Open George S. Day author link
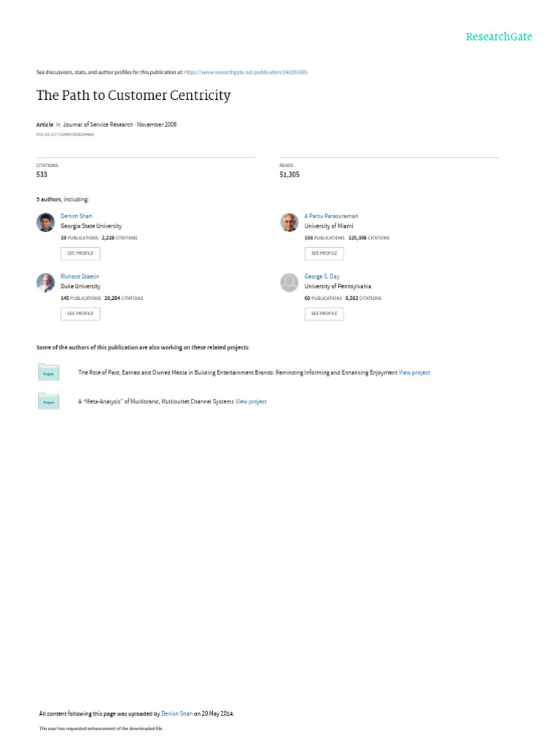The width and height of the screenshot is (560, 747). pos(322,276)
